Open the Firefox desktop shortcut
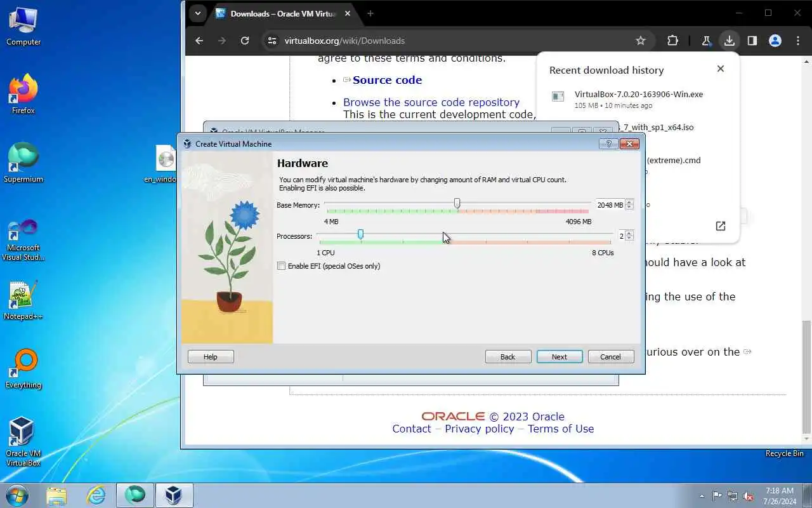812x508 pixels. click(23, 95)
